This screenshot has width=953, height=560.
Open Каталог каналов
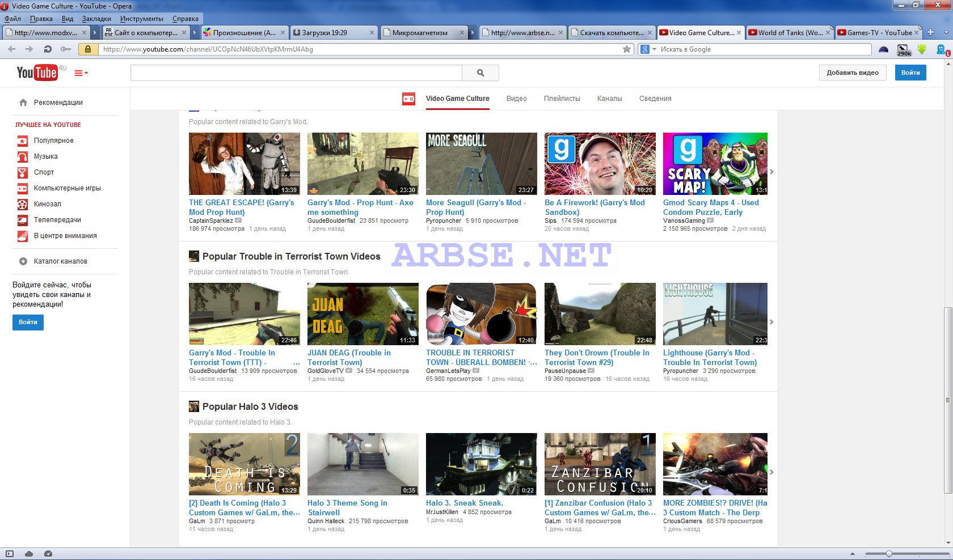point(60,261)
